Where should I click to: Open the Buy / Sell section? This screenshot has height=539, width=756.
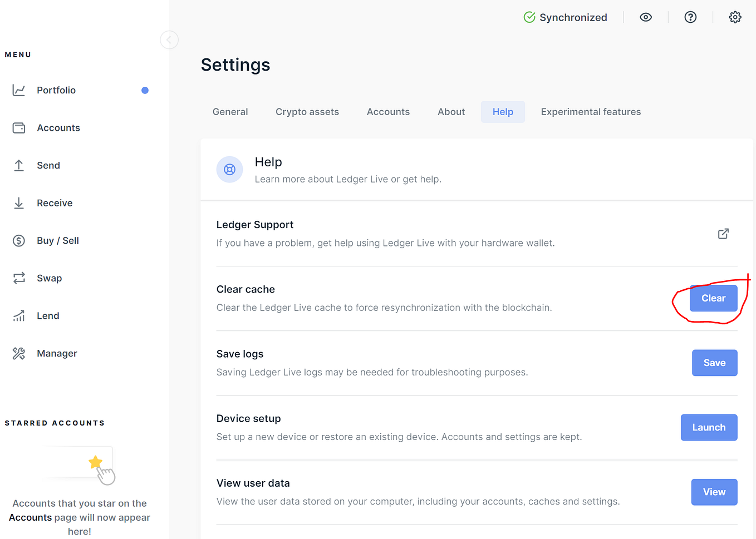coord(58,240)
